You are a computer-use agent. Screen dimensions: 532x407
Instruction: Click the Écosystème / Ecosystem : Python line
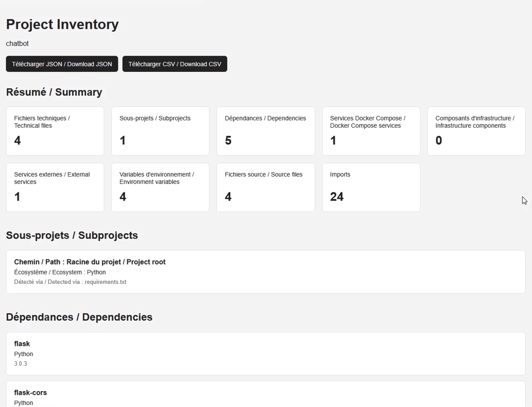coord(60,272)
